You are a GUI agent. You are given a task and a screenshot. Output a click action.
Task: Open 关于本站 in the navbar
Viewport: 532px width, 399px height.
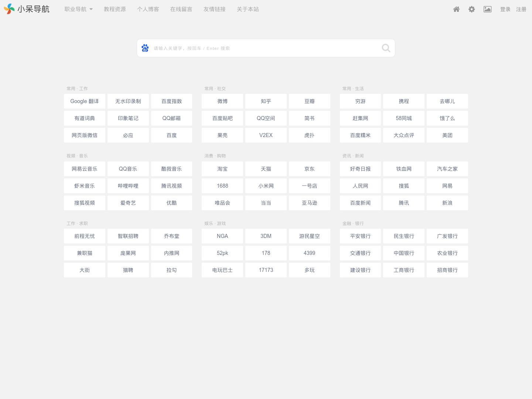(248, 9)
